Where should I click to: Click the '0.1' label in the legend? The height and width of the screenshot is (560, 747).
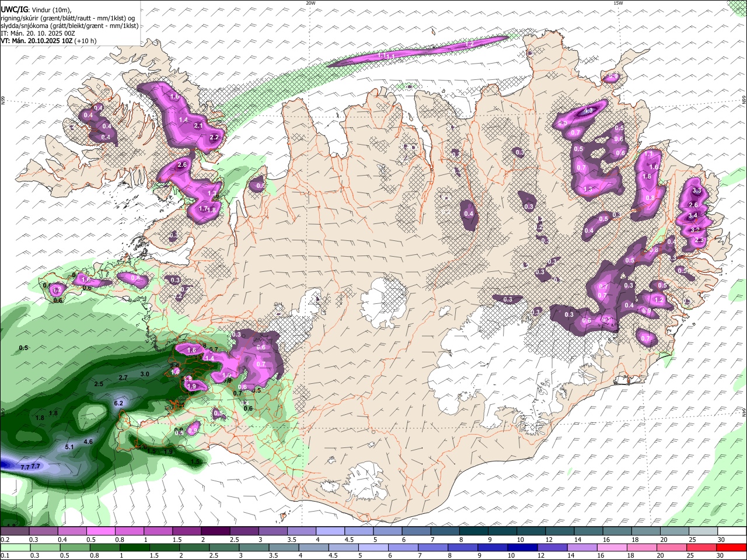click(5, 556)
